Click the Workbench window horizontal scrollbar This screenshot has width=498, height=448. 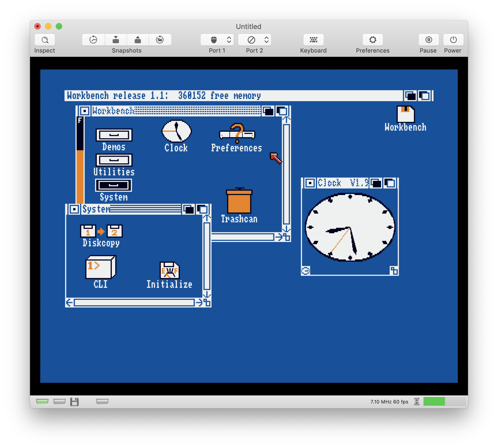coord(243,237)
